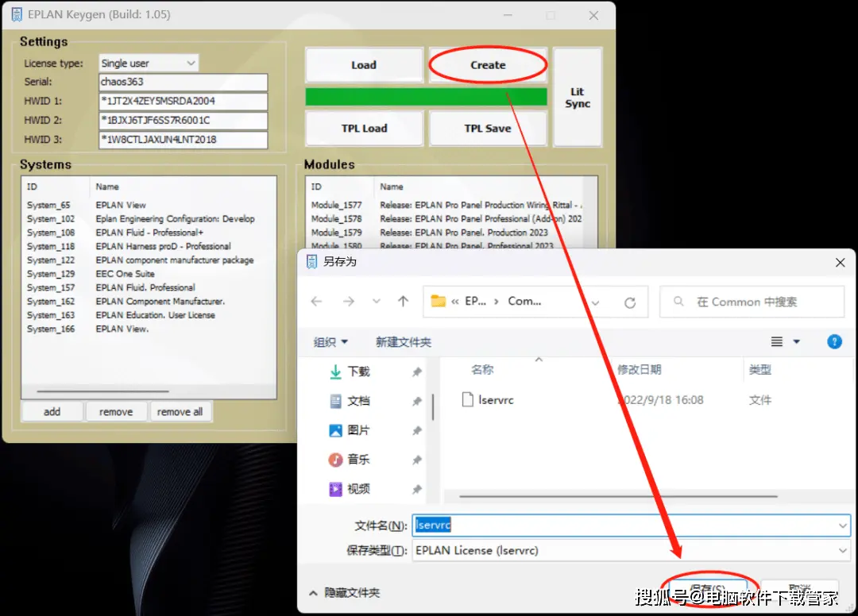Sort files by the 名称 column

tap(482, 370)
